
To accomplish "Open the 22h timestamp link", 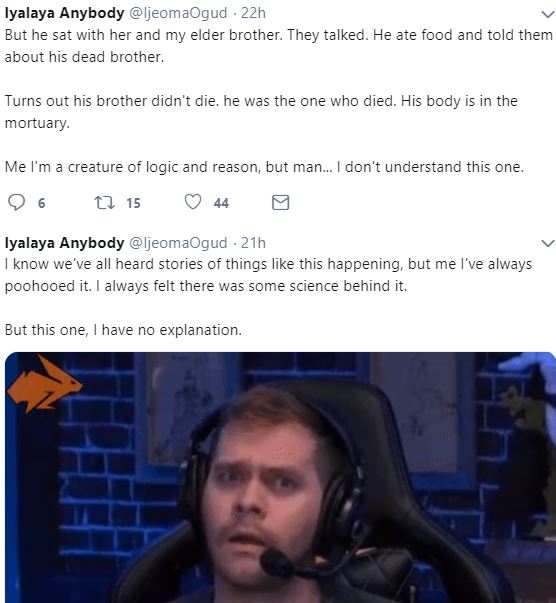I will 253,13.
